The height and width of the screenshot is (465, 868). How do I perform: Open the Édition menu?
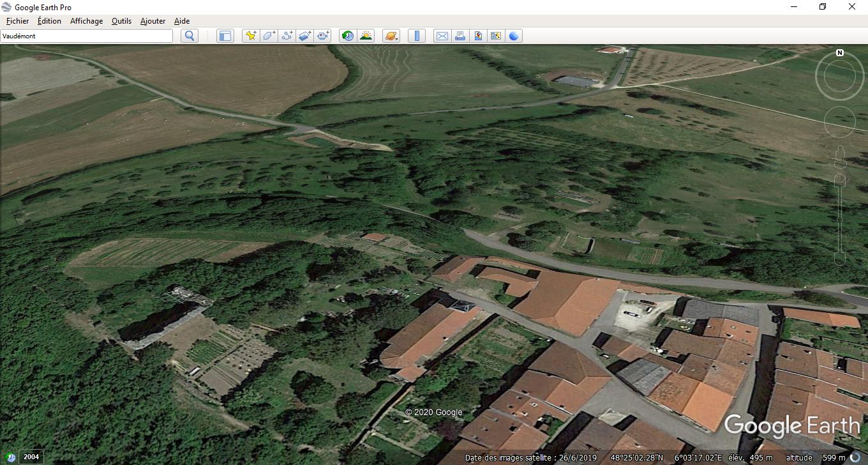pyautogui.click(x=49, y=21)
